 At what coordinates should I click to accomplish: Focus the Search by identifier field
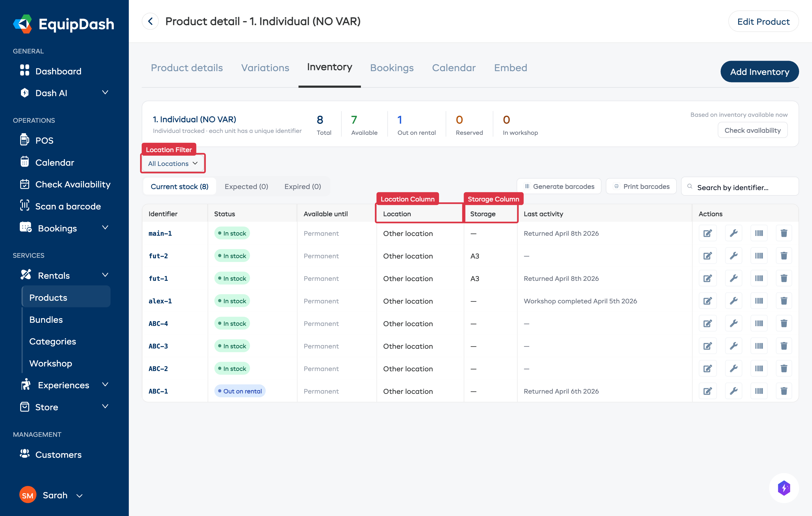(x=740, y=187)
